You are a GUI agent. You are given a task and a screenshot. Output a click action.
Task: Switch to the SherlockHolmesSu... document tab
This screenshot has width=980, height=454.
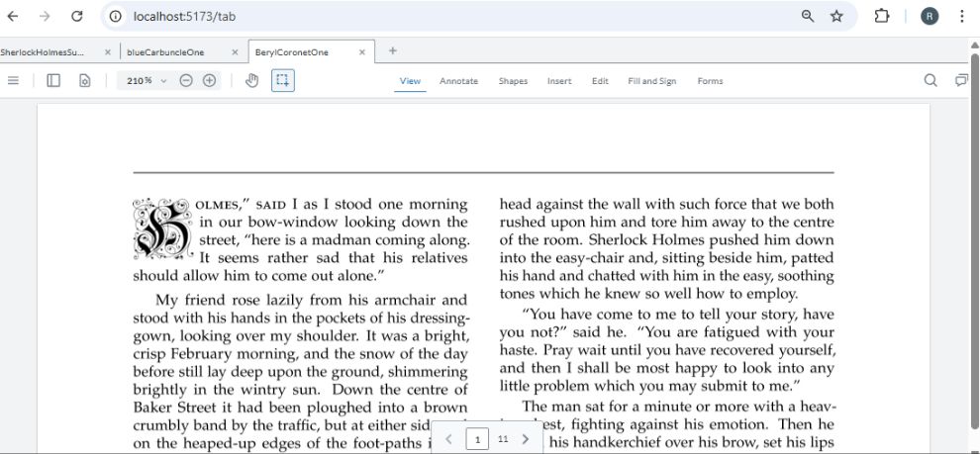pyautogui.click(x=42, y=52)
